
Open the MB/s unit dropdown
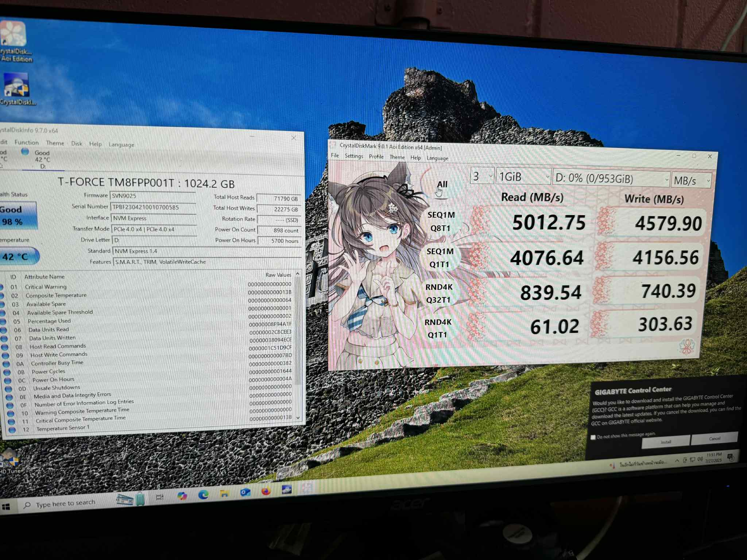coord(692,180)
